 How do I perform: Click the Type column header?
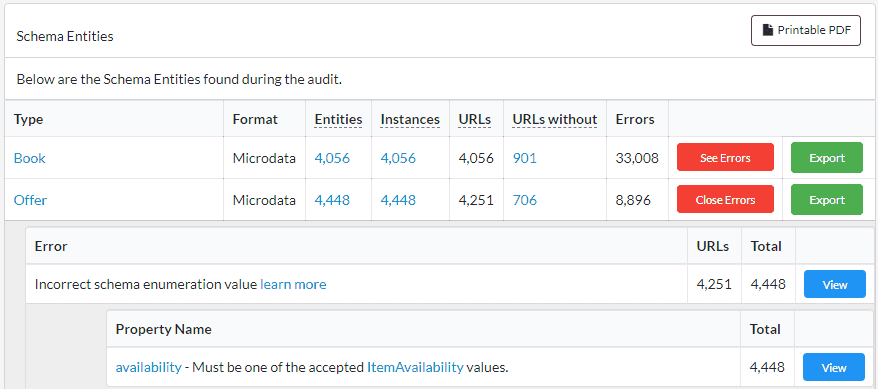[x=29, y=119]
